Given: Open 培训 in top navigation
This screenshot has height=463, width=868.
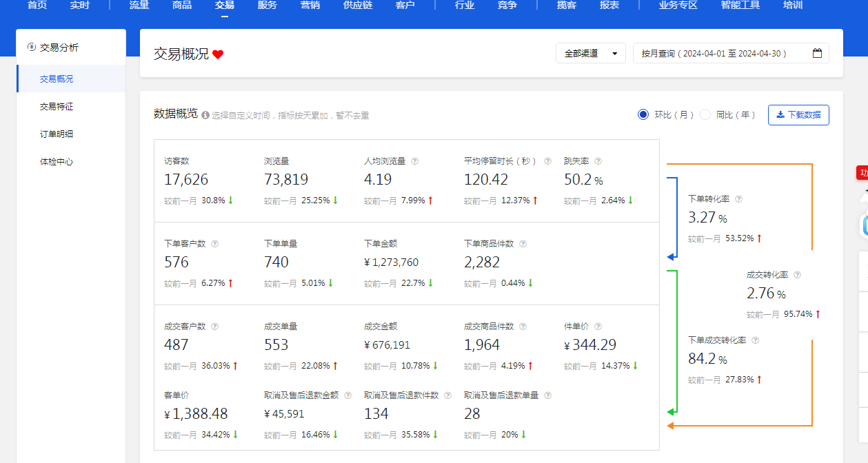Looking at the screenshot, I should click(x=793, y=6).
